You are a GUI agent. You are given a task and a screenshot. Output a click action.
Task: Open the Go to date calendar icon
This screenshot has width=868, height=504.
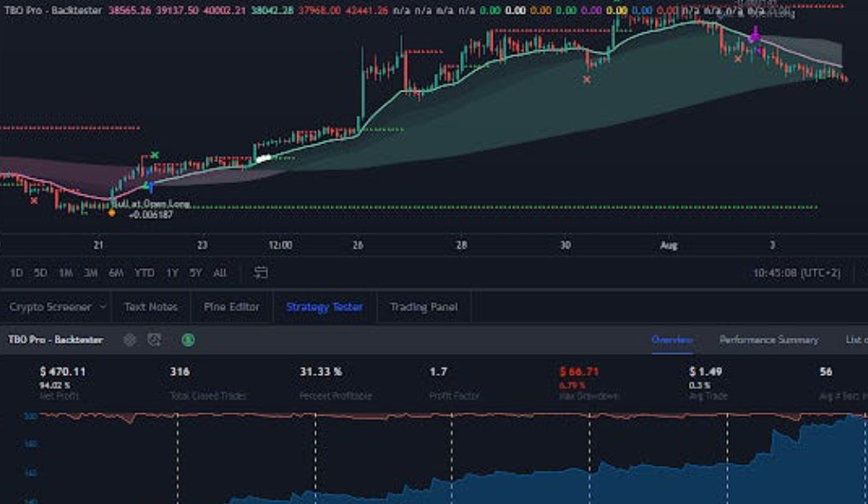click(259, 272)
